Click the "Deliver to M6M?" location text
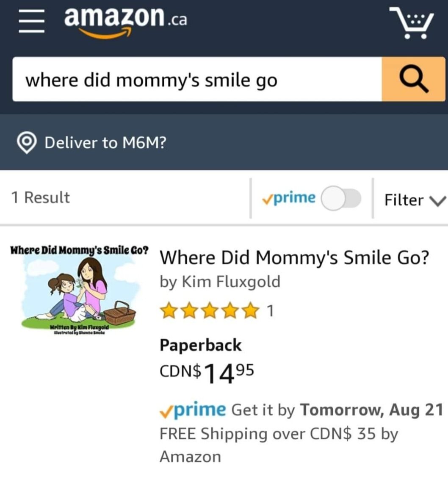 (105, 143)
